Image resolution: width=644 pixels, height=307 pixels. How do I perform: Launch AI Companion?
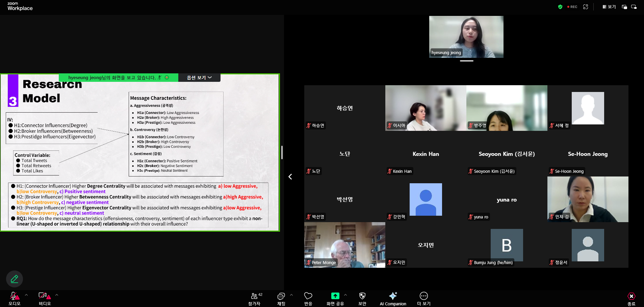pos(393,299)
